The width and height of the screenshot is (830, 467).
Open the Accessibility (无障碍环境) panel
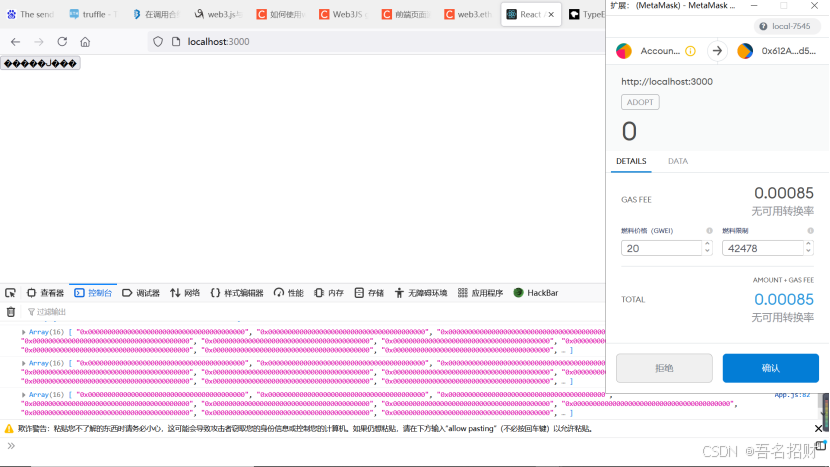coord(421,293)
